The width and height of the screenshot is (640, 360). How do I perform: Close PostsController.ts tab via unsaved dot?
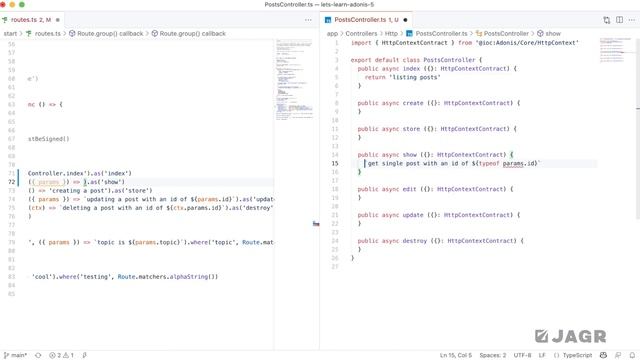click(x=405, y=20)
